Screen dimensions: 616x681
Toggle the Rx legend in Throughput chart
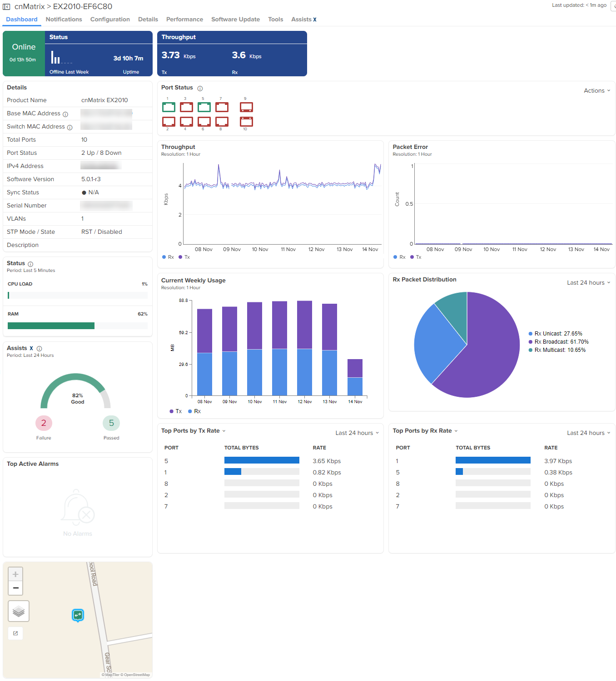coord(168,257)
